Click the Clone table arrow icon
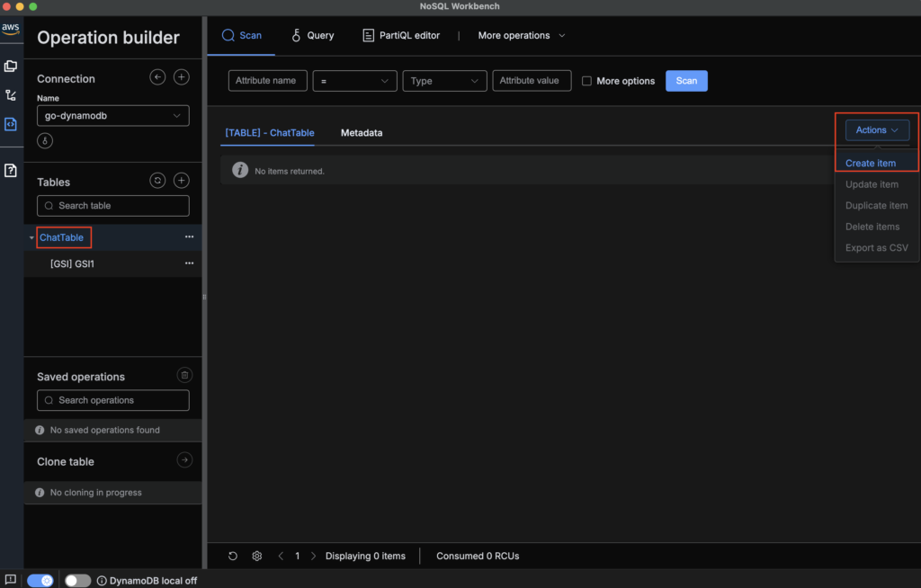Image resolution: width=921 pixels, height=588 pixels. coord(183,460)
